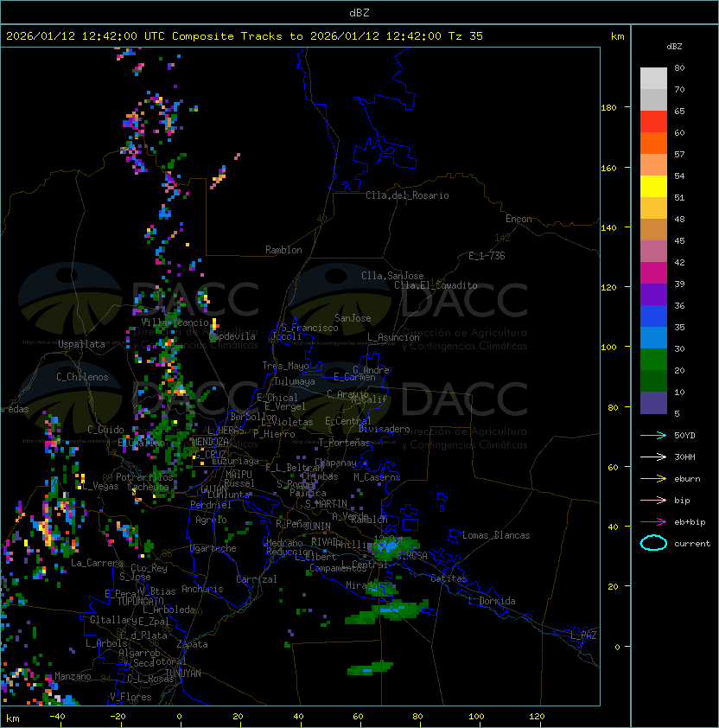Click the 'V_Flores' map label

tap(130, 697)
